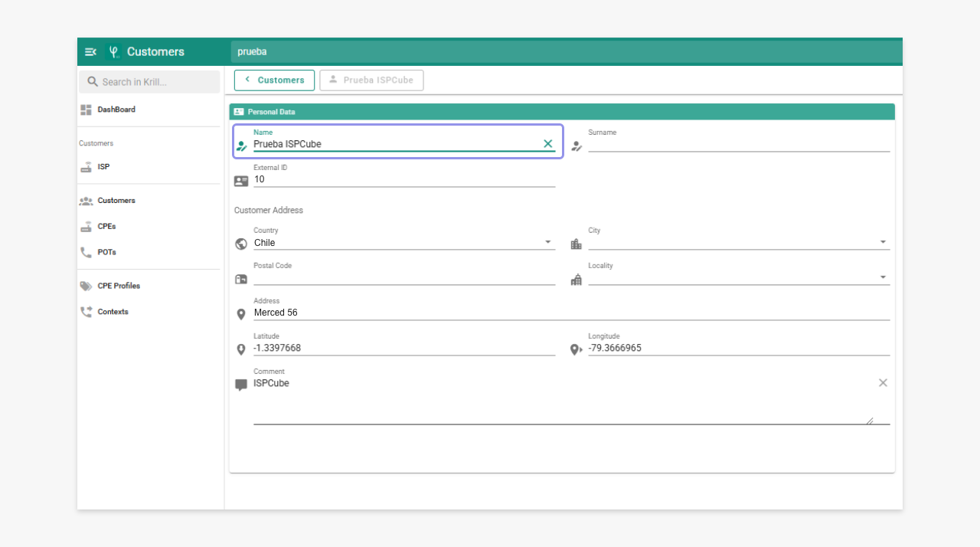Open the Country dropdown arrow

point(548,242)
